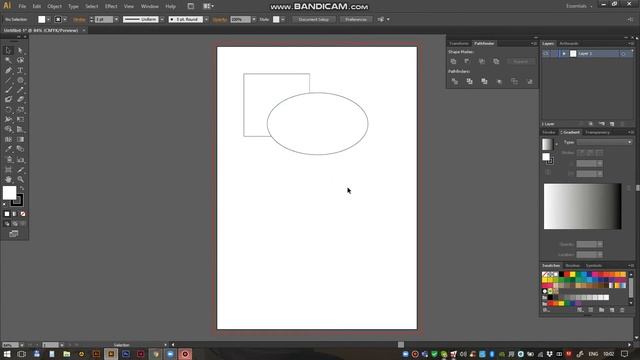Viewport: 640px width, 360px height.
Task: Enable Draw Normal mode
Action: [7, 224]
